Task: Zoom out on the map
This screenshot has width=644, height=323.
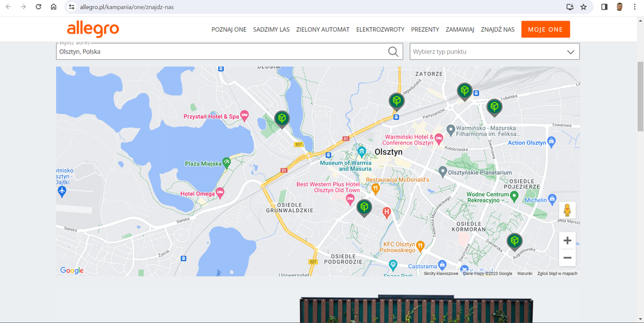Action: tap(567, 258)
